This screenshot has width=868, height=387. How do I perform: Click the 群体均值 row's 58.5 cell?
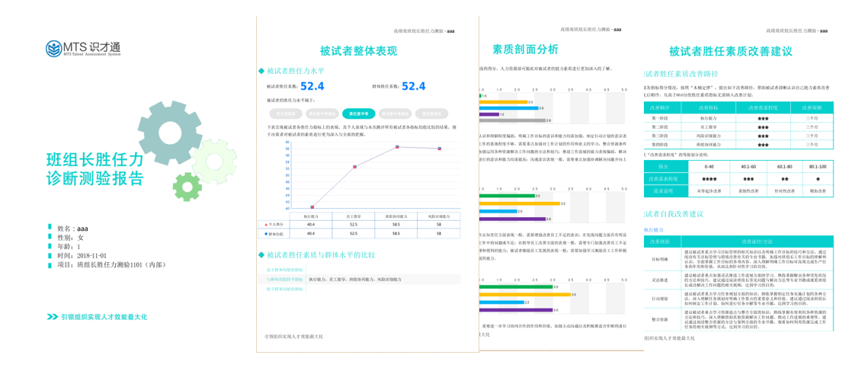[x=396, y=234]
